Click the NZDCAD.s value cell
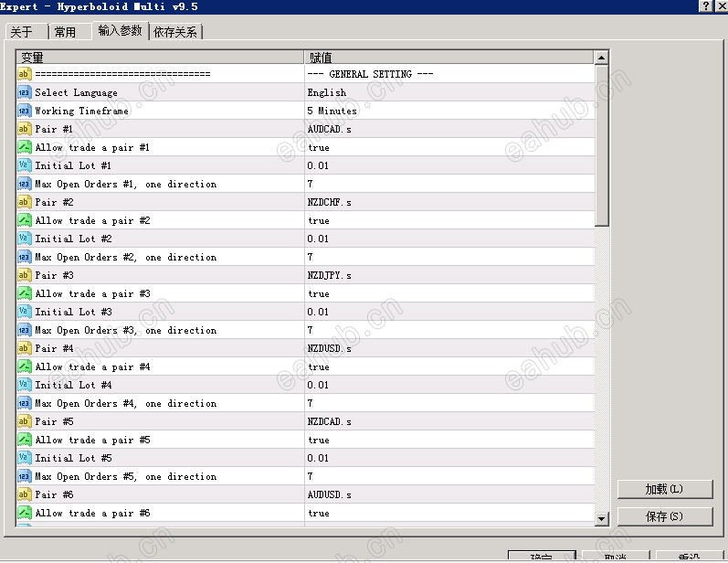Viewport: 728px width, 563px height. click(x=449, y=421)
